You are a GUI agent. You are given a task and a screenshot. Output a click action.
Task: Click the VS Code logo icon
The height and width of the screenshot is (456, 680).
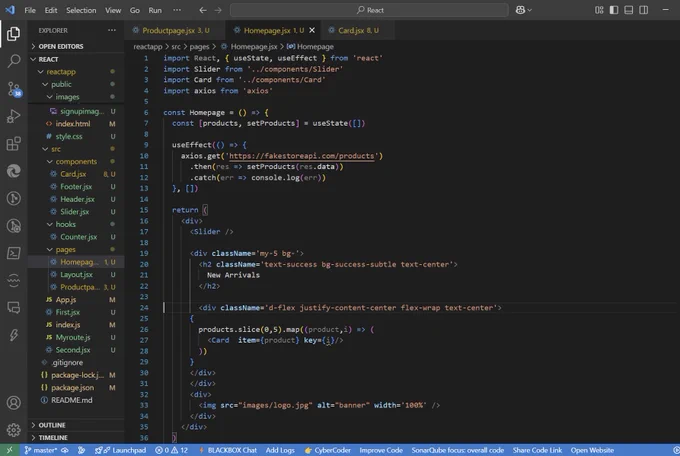10,10
